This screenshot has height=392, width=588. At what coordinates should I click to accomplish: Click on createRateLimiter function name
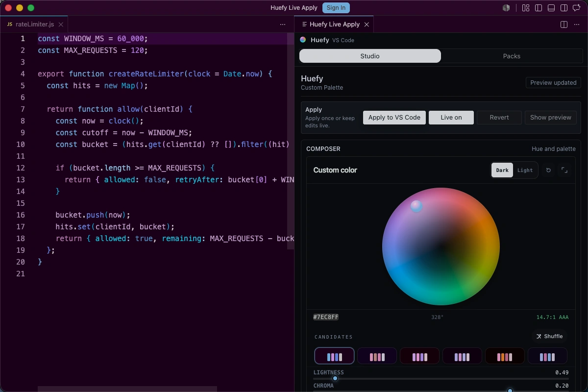click(x=147, y=73)
